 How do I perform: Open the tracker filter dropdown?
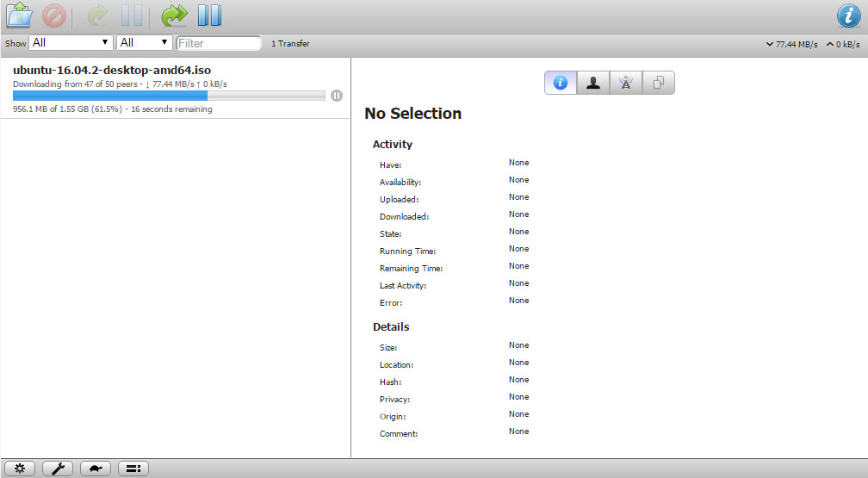[145, 43]
